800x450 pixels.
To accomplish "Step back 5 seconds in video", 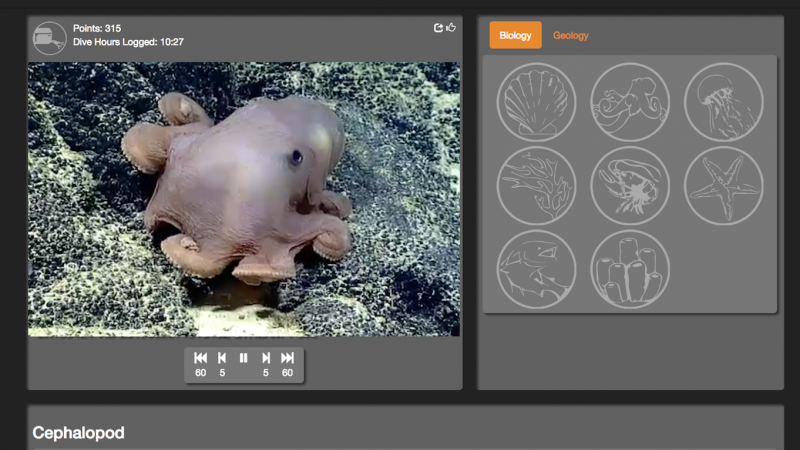I will point(222,358).
